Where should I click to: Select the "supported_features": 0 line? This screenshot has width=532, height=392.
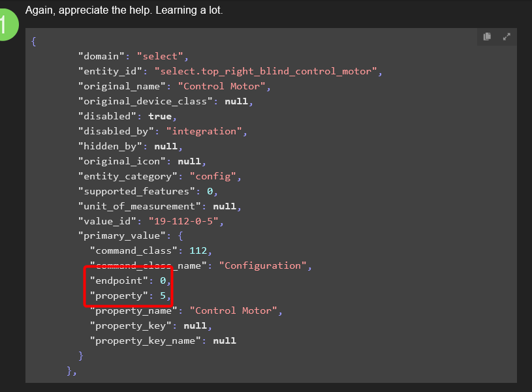point(148,191)
